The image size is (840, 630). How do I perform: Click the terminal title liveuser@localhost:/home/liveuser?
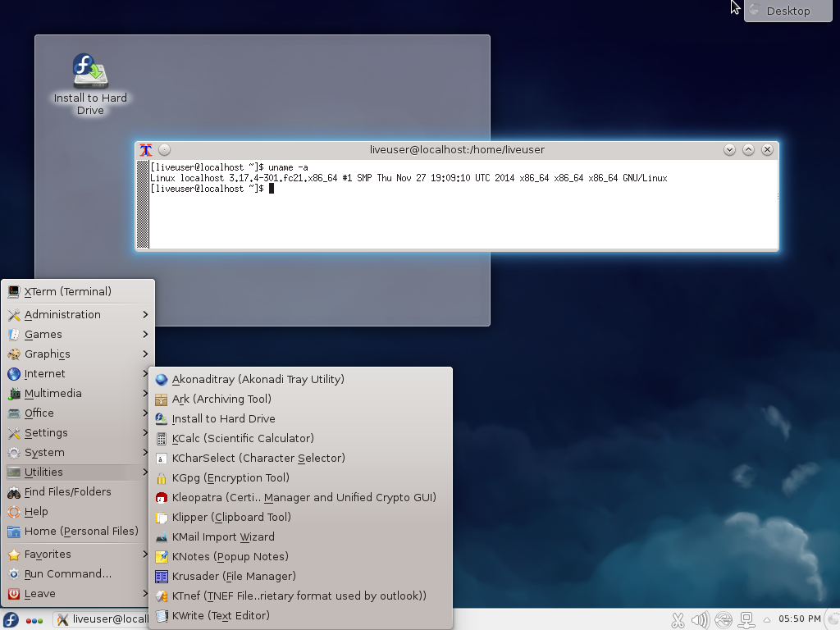click(457, 150)
